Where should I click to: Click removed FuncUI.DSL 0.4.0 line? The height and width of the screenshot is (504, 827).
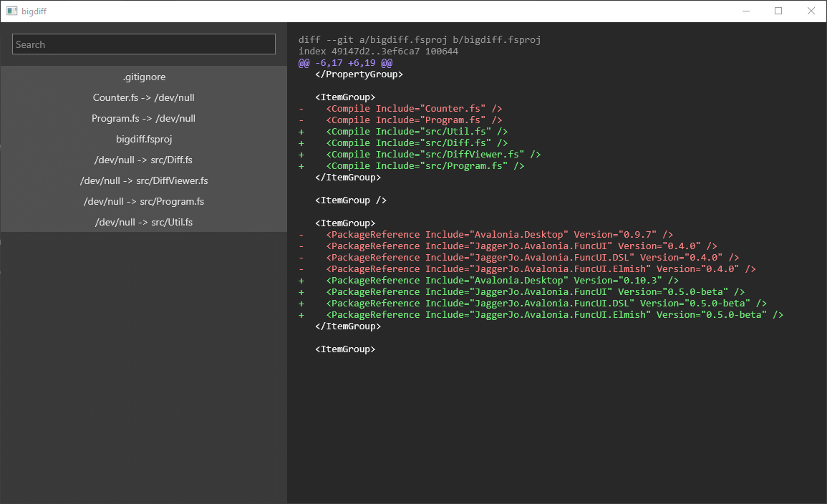tap(519, 258)
